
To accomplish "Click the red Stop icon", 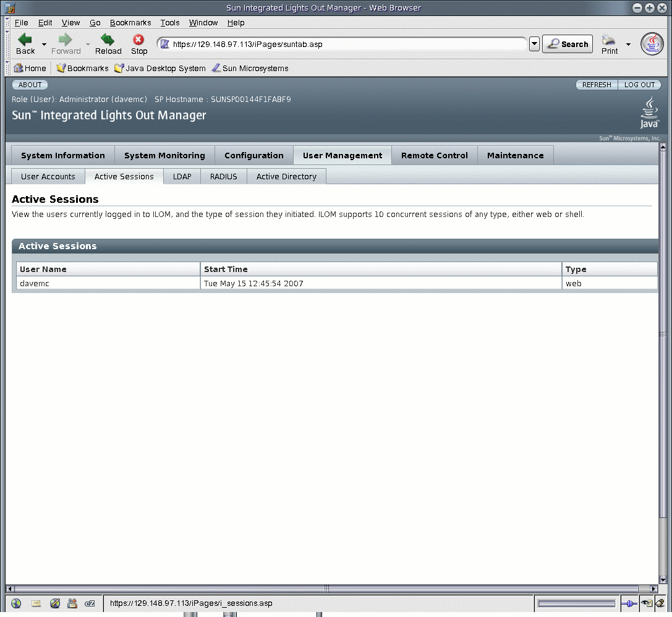I will click(x=138, y=40).
